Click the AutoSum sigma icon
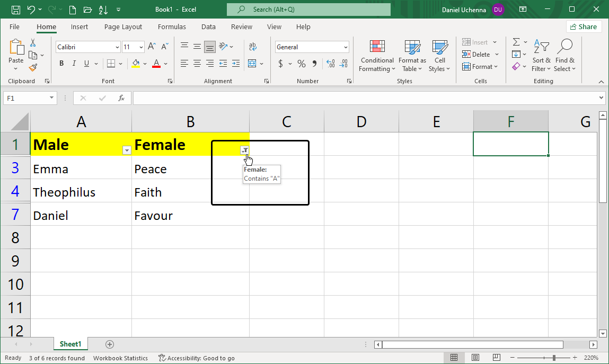This screenshot has width=609, height=364. pos(516,42)
